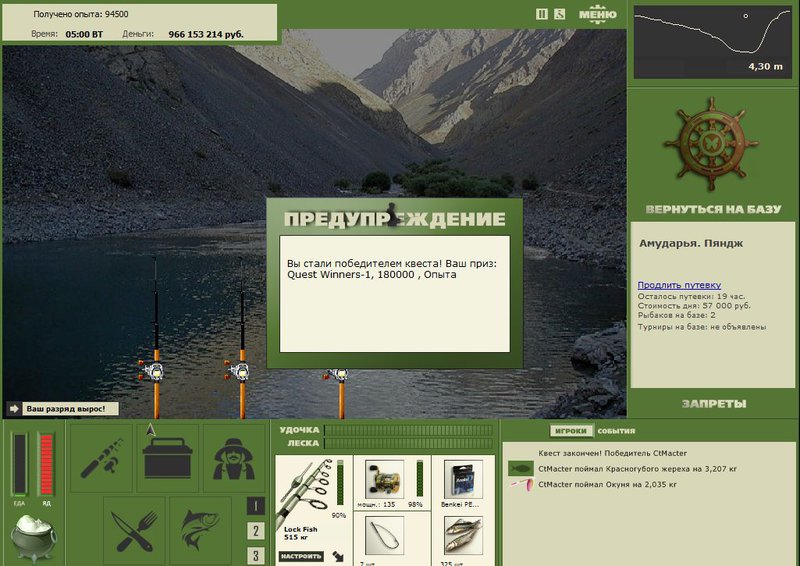
Task: Click the 4,30 m depth reading
Action: tap(765, 66)
